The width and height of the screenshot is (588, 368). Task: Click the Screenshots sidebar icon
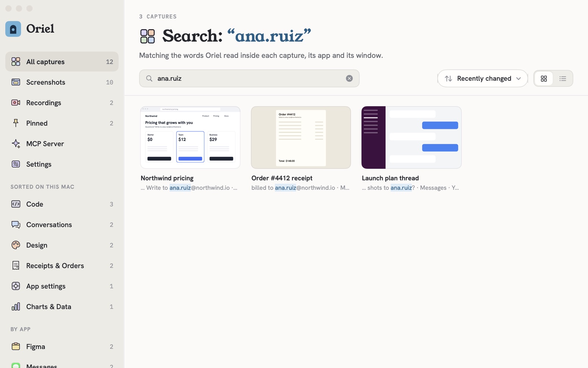pyautogui.click(x=16, y=82)
